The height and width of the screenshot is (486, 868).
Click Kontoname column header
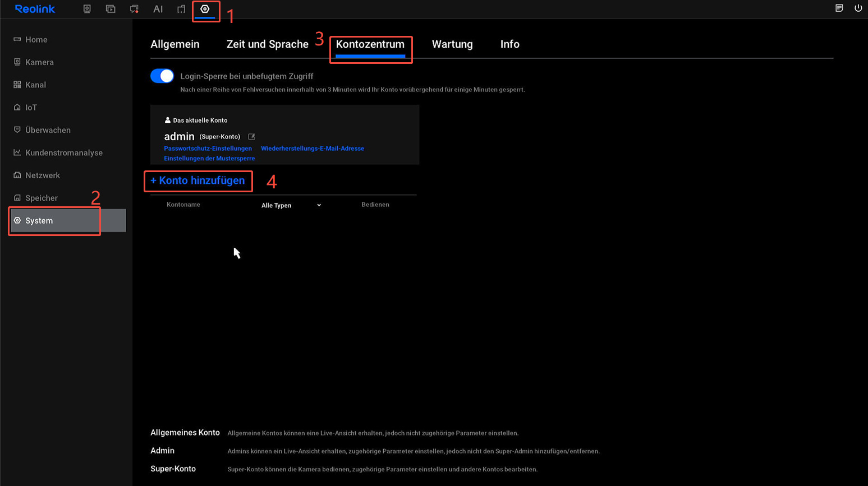(183, 205)
